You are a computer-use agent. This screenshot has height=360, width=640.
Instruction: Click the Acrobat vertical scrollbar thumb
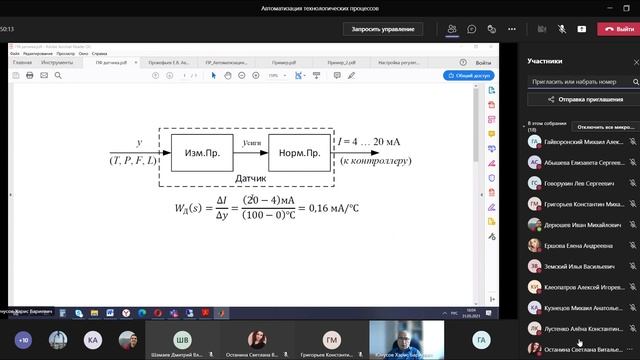coord(476,124)
